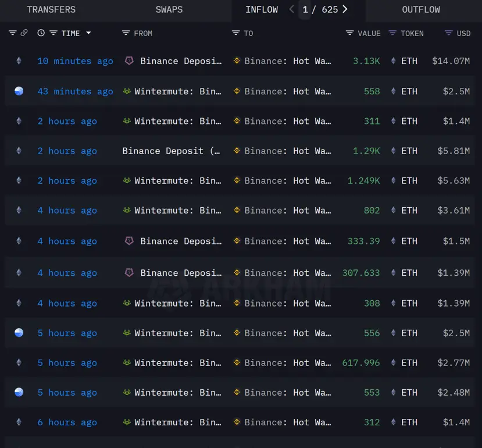Screen dimensions: 482x448
Task: Click Binance logo in 3.13K row
Action: pyautogui.click(x=237, y=61)
